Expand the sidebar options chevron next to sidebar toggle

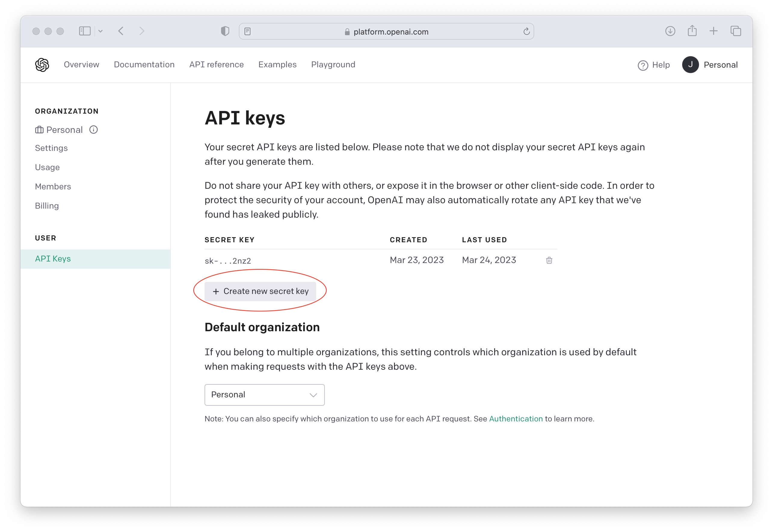point(101,31)
